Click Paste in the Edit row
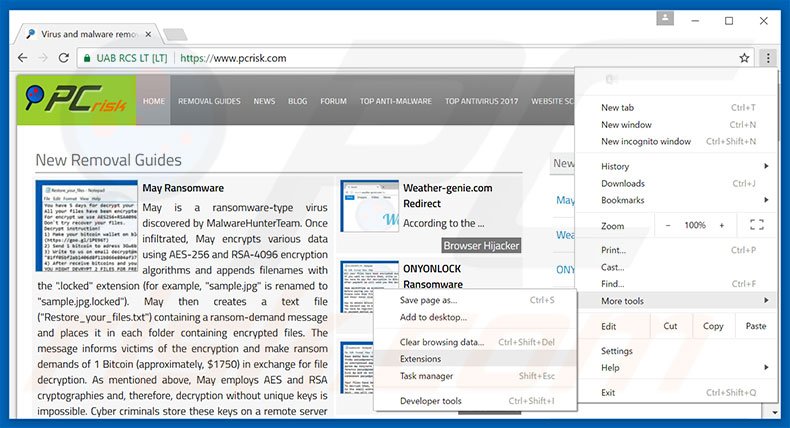The image size is (790, 428). click(x=756, y=326)
